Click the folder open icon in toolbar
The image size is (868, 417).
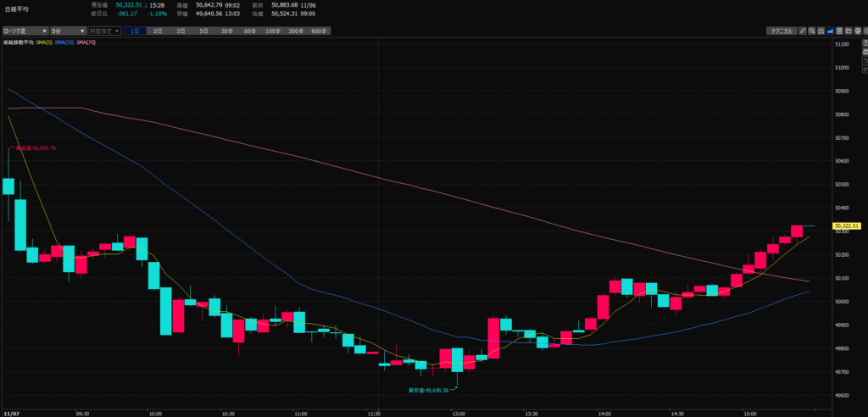point(849,31)
